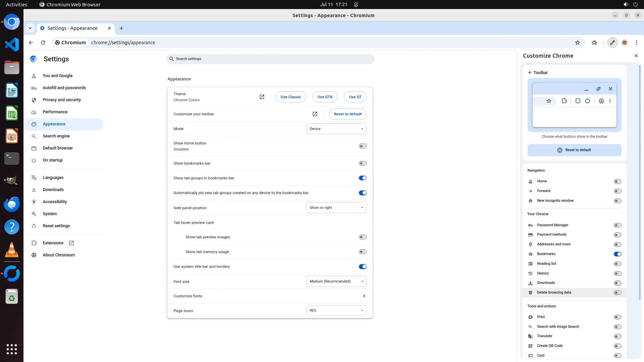Click the Customize Chrome pencil icon

click(612, 43)
